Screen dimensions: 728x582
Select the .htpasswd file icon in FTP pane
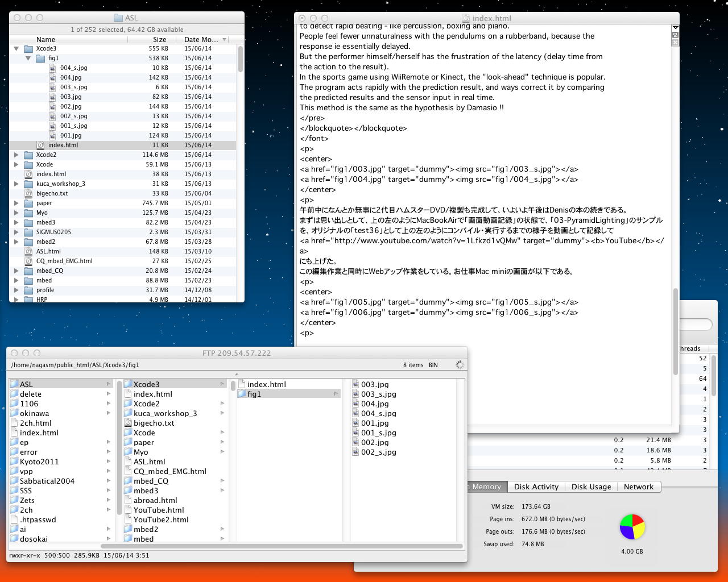(15, 519)
